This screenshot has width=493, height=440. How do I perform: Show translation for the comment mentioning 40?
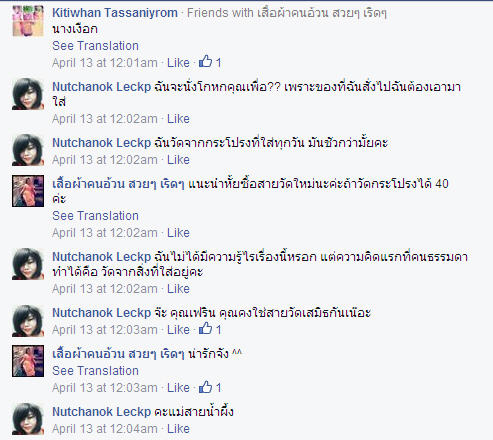pos(95,216)
